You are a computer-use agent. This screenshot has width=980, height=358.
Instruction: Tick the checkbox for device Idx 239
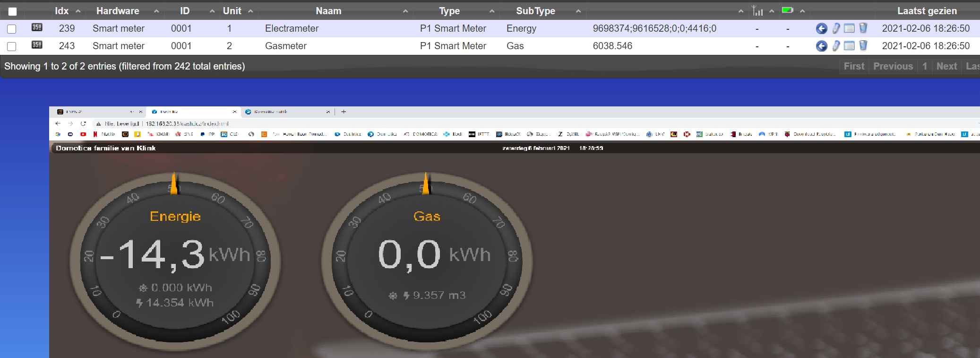(12, 29)
